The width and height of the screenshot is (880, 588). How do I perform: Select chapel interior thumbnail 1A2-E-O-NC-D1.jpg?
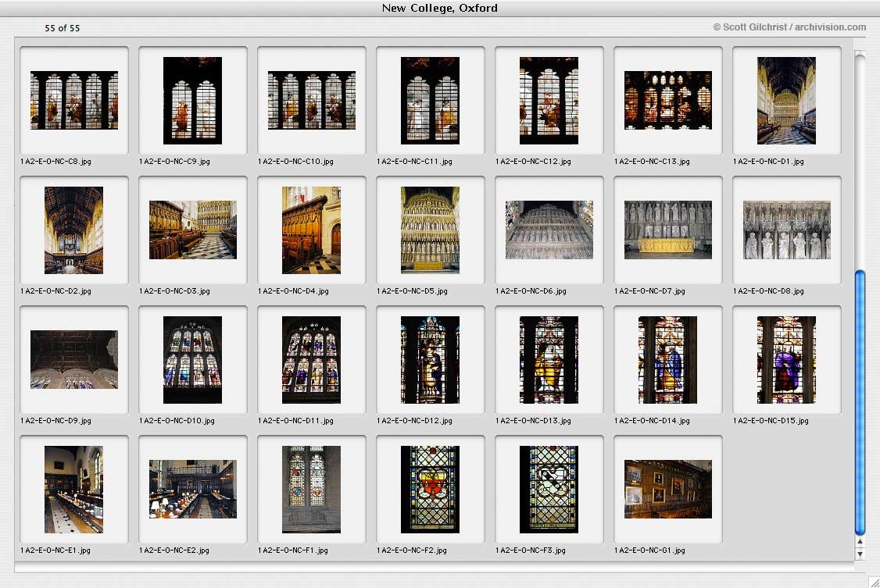coord(786,100)
